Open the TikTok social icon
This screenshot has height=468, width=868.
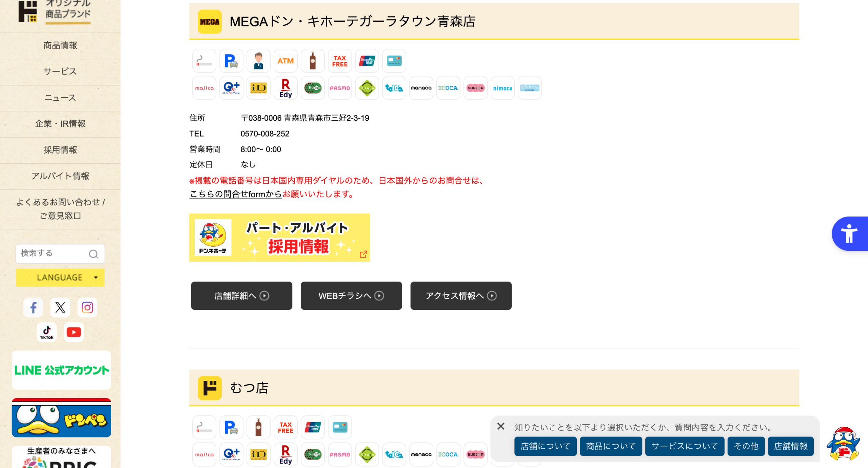[x=47, y=332]
